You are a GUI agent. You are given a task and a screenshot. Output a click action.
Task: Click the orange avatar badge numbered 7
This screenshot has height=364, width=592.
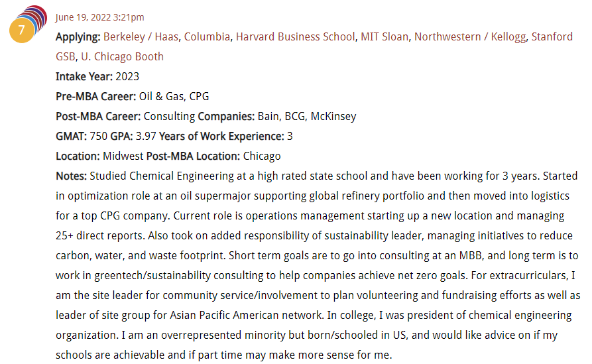[x=21, y=30]
